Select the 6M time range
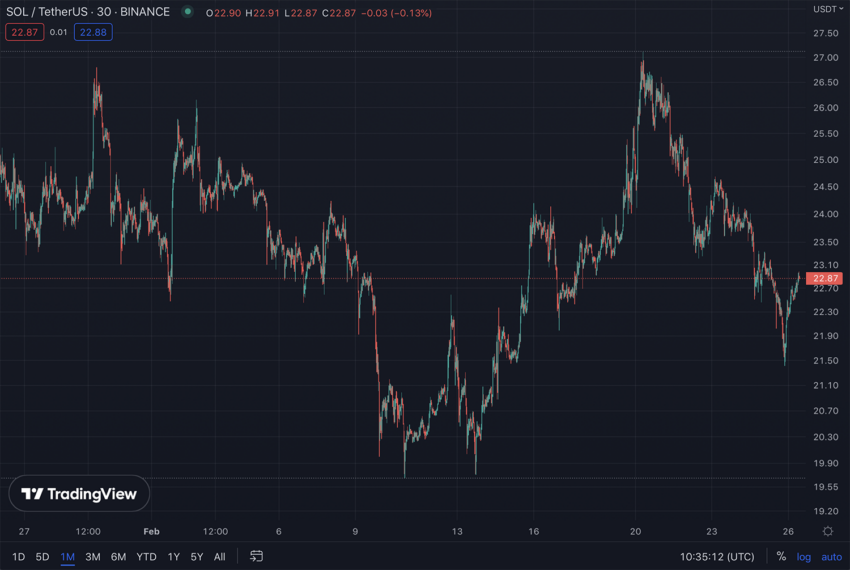Image resolution: width=850 pixels, height=570 pixels. point(118,557)
